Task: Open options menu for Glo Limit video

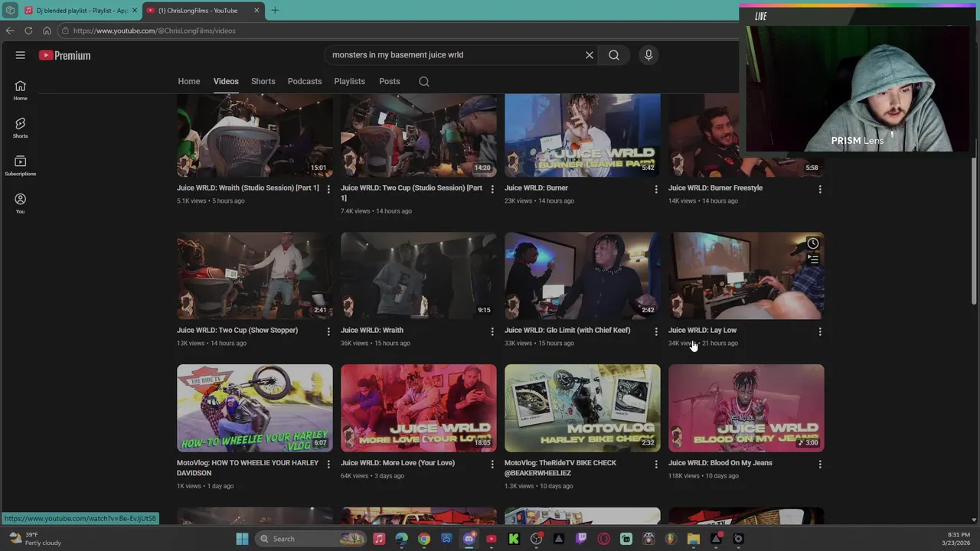Action: click(x=656, y=331)
